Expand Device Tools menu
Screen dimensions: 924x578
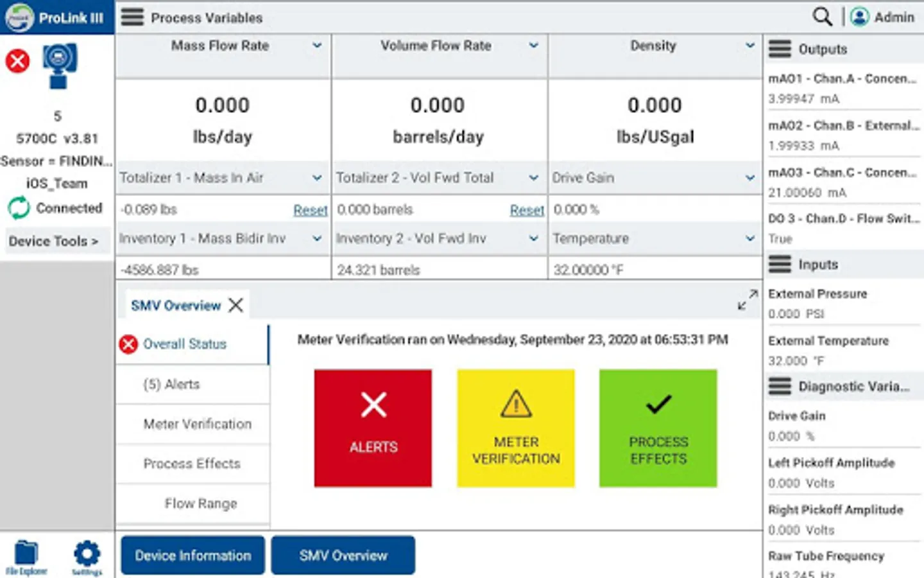[x=56, y=241]
